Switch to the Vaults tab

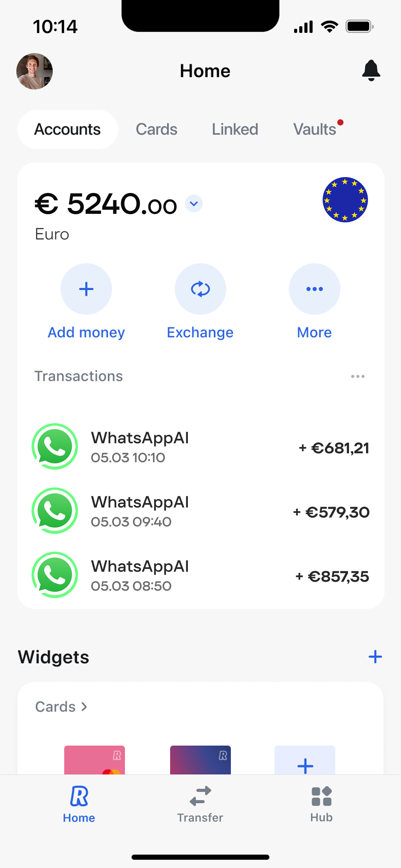(315, 130)
